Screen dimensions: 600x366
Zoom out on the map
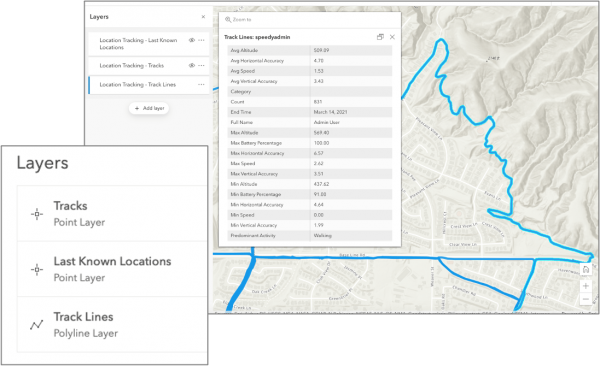coord(586,299)
